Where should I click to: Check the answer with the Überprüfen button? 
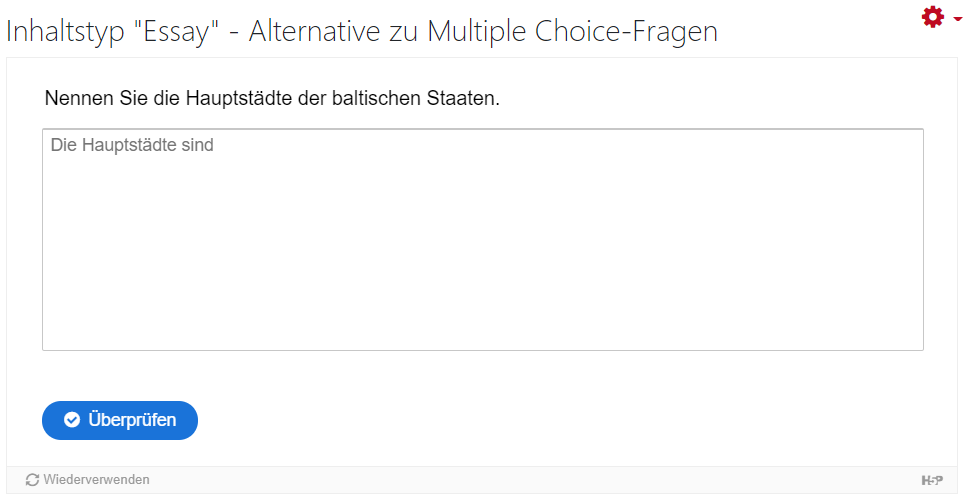120,420
